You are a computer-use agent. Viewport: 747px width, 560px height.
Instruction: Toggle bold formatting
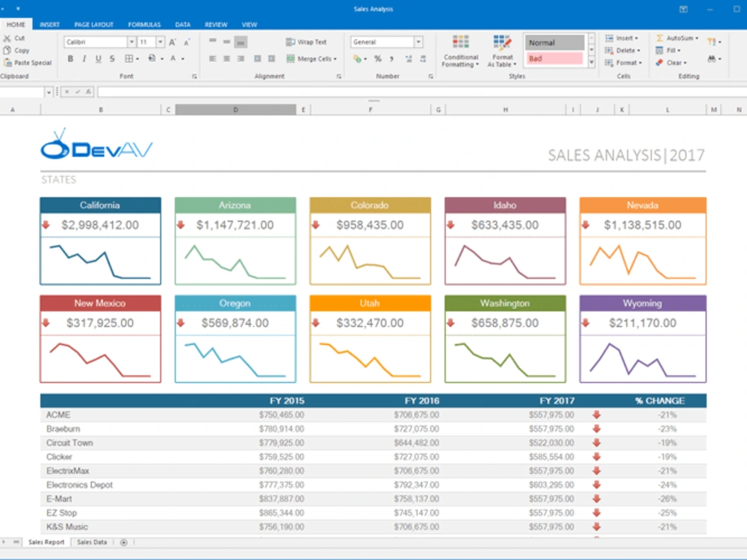pyautogui.click(x=70, y=58)
